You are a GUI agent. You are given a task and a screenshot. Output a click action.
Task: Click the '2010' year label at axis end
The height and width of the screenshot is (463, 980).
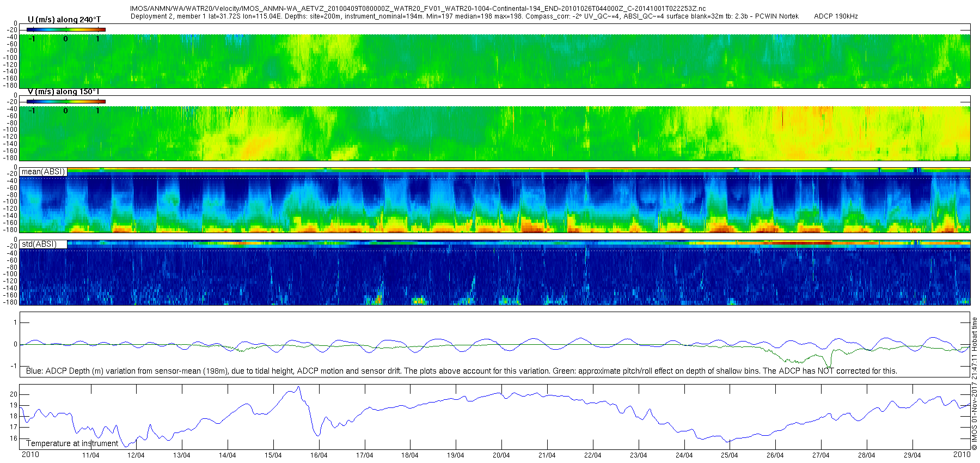(961, 454)
